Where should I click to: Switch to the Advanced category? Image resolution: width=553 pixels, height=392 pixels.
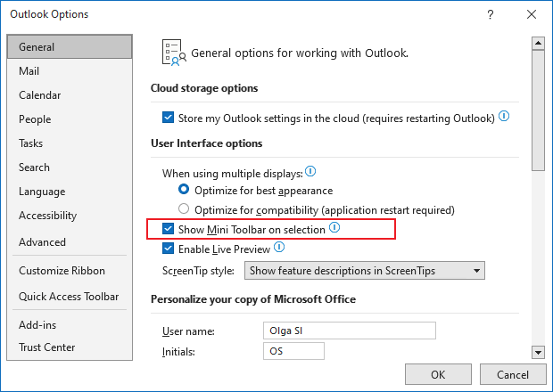70,242
